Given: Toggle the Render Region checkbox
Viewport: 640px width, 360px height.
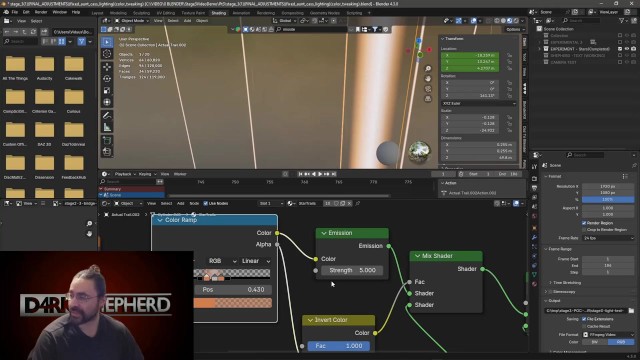Looking at the screenshot, I should pos(584,223).
